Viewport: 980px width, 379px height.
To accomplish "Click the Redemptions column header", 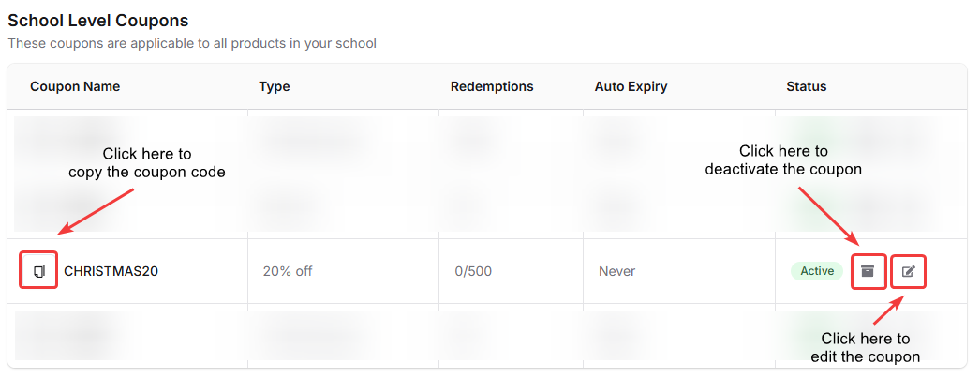I will tap(492, 86).
